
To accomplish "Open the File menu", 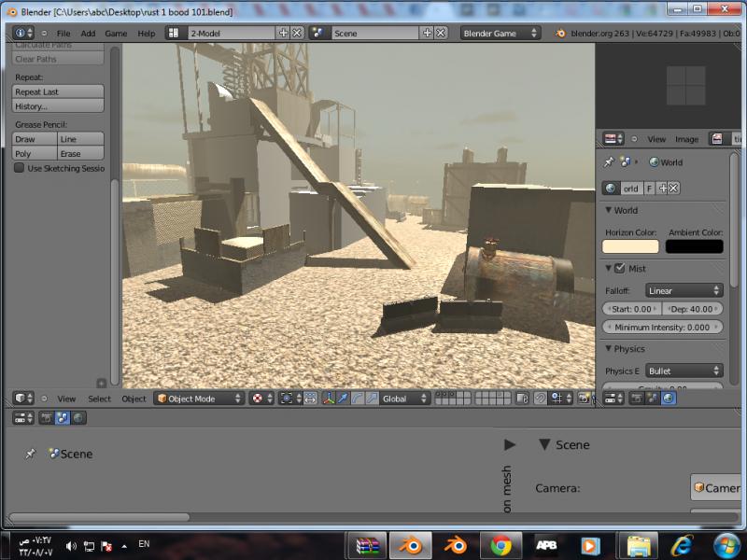I will point(63,34).
